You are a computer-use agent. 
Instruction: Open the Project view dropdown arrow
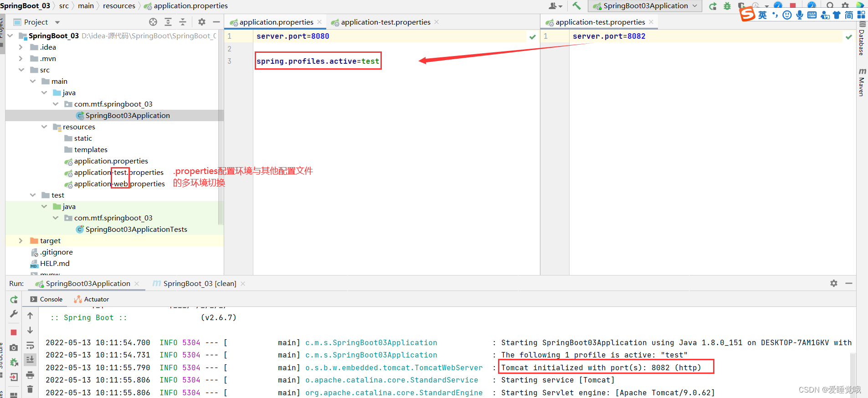57,22
